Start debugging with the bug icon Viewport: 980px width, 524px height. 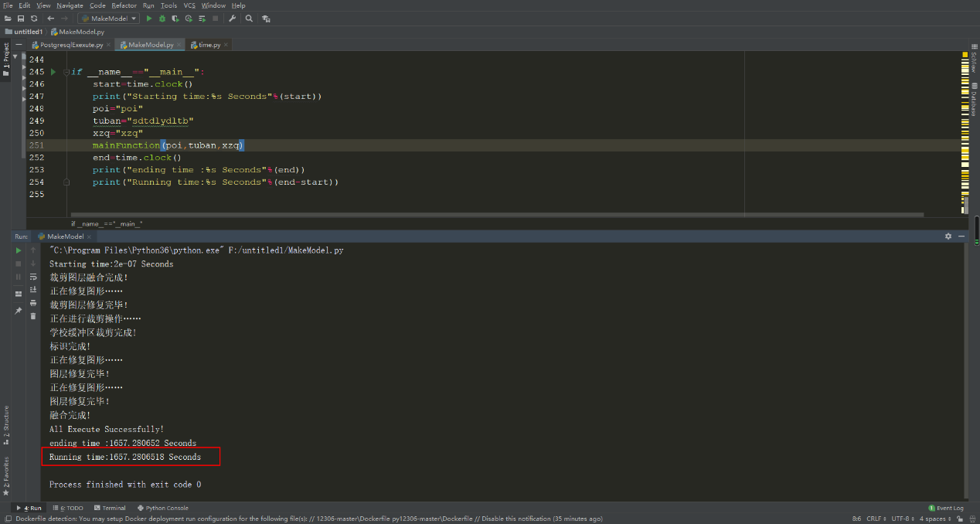(x=162, y=19)
